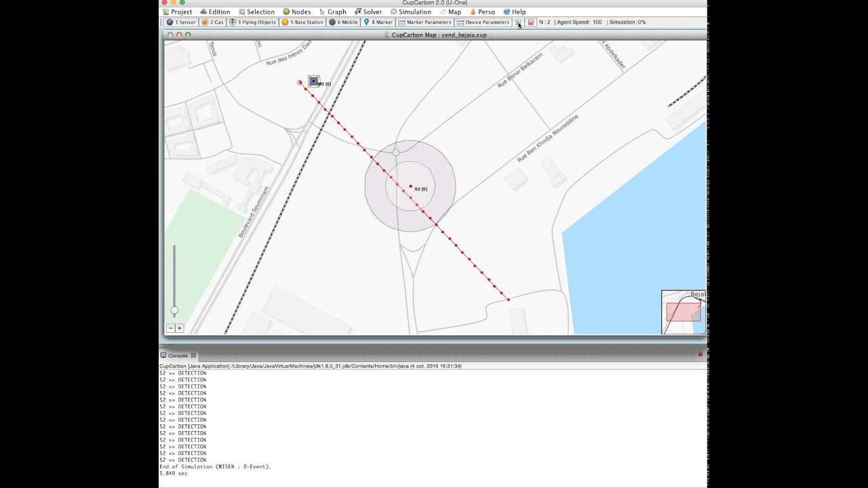
Task: Select the 5 Base Station tool
Action: [302, 22]
